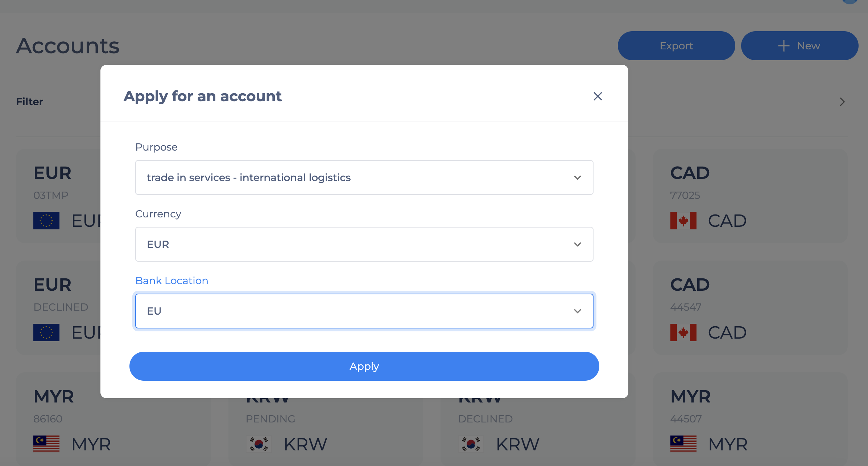Open the Bank Location dropdown showing EU
Screen dimensions: 868x466
pos(364,311)
